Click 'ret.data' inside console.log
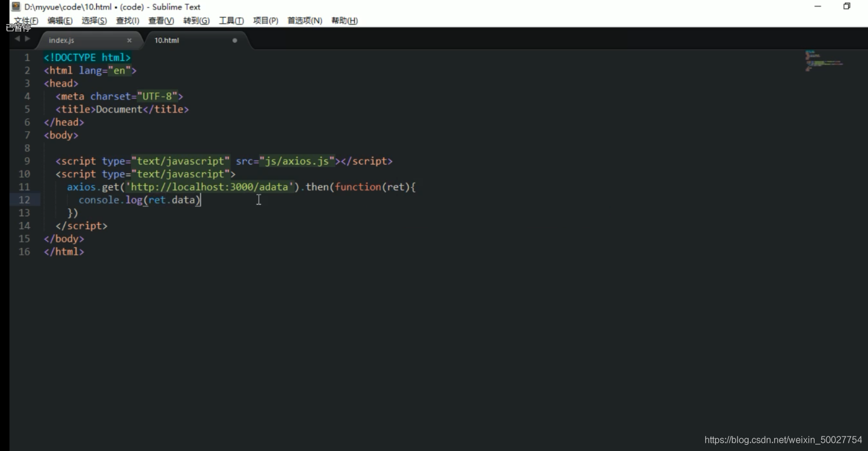The height and width of the screenshot is (451, 868). pyautogui.click(x=172, y=200)
